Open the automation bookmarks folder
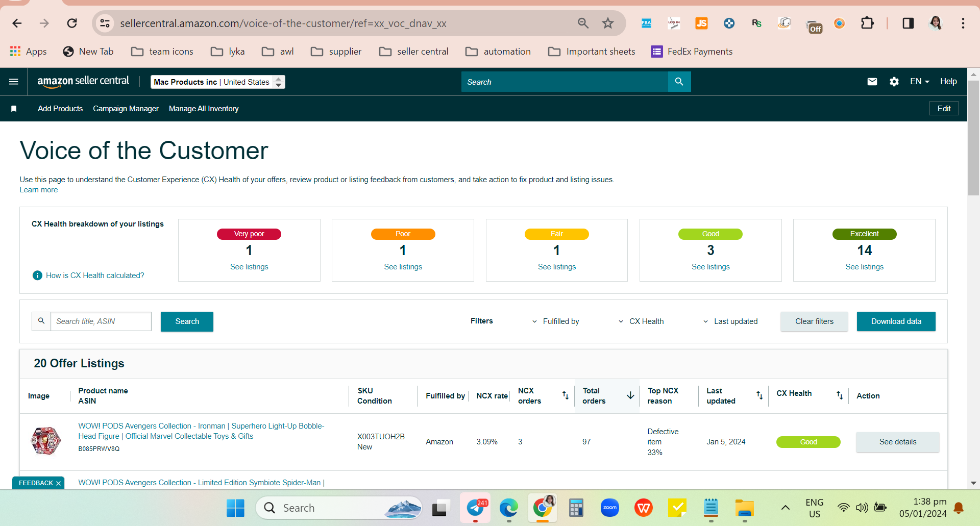This screenshot has height=526, width=980. [x=498, y=52]
